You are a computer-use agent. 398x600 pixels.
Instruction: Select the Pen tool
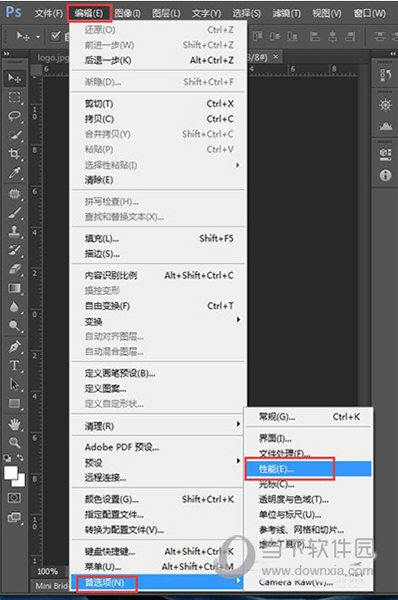coord(15,347)
